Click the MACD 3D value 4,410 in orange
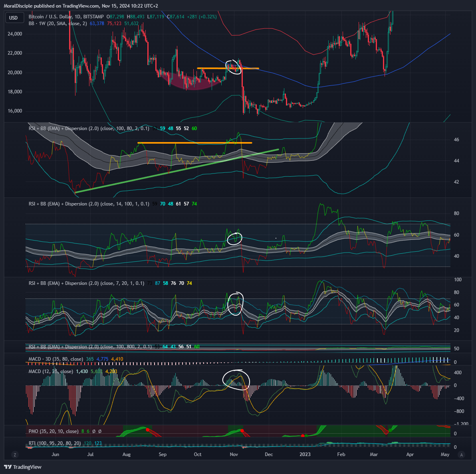The height and width of the screenshot is (474, 476). [x=117, y=359]
